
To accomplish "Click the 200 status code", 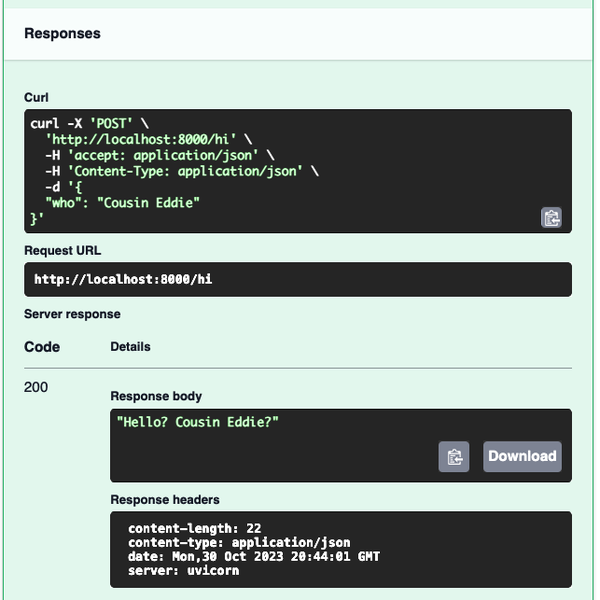I will pyautogui.click(x=36, y=387).
